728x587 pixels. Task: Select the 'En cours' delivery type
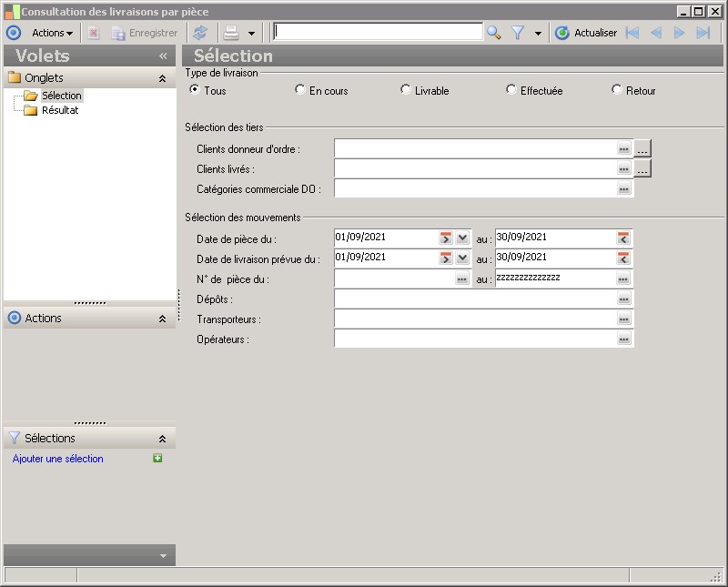click(x=300, y=90)
